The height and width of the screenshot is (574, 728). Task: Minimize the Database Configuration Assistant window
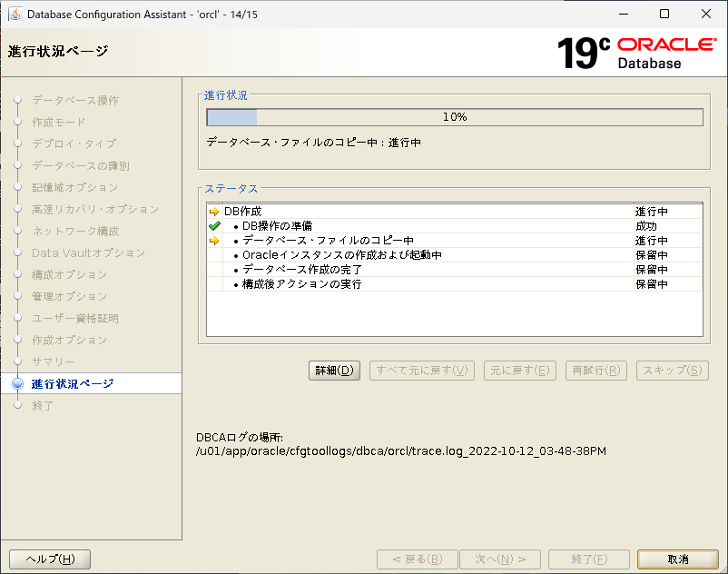[624, 14]
